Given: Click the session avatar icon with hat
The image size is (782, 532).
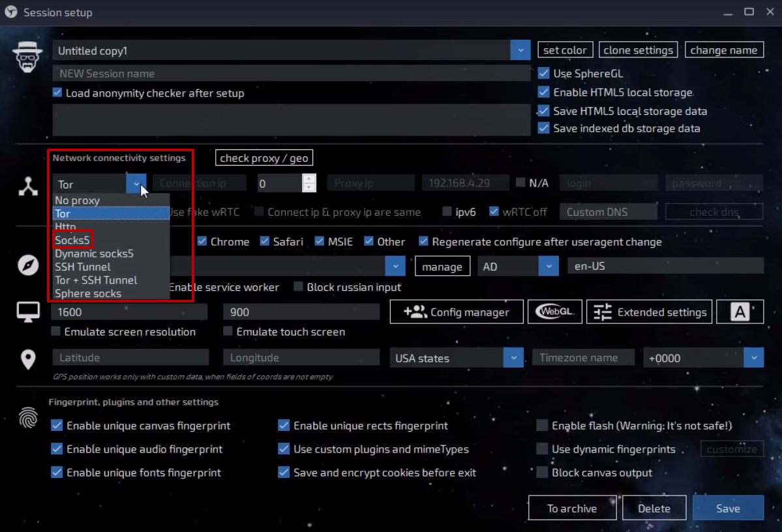Looking at the screenshot, I should [27, 57].
